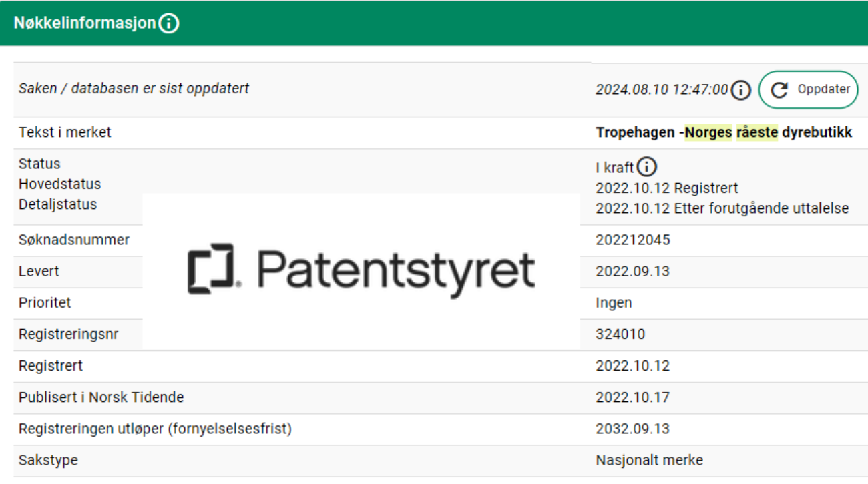Click the word Tropehagen in trademark text
Screen dimensions: 868x484
pos(636,132)
